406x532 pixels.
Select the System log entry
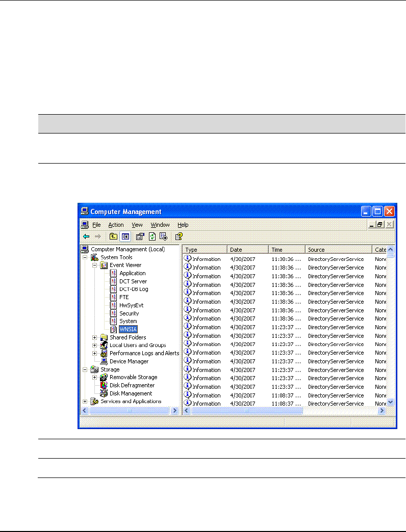click(x=128, y=321)
